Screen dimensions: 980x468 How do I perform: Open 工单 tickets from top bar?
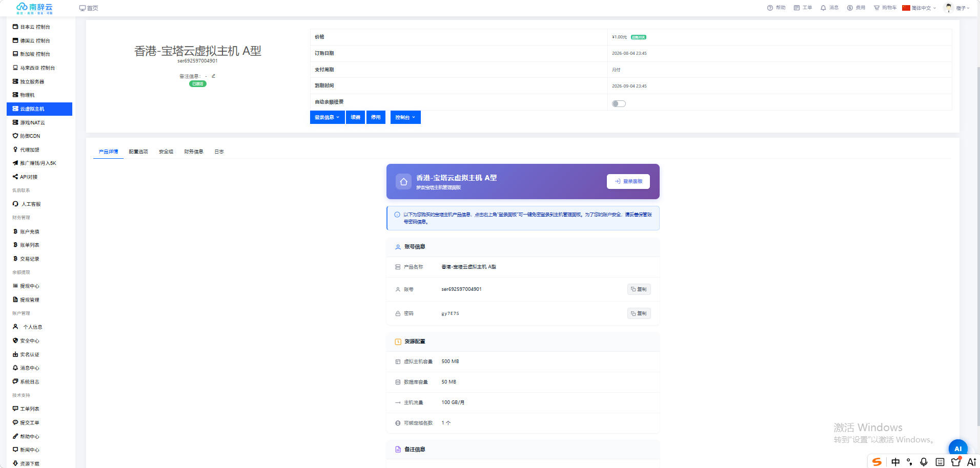pos(803,8)
